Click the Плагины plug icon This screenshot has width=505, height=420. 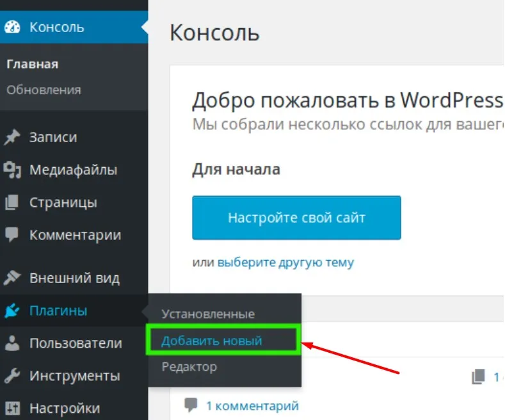[x=12, y=311]
